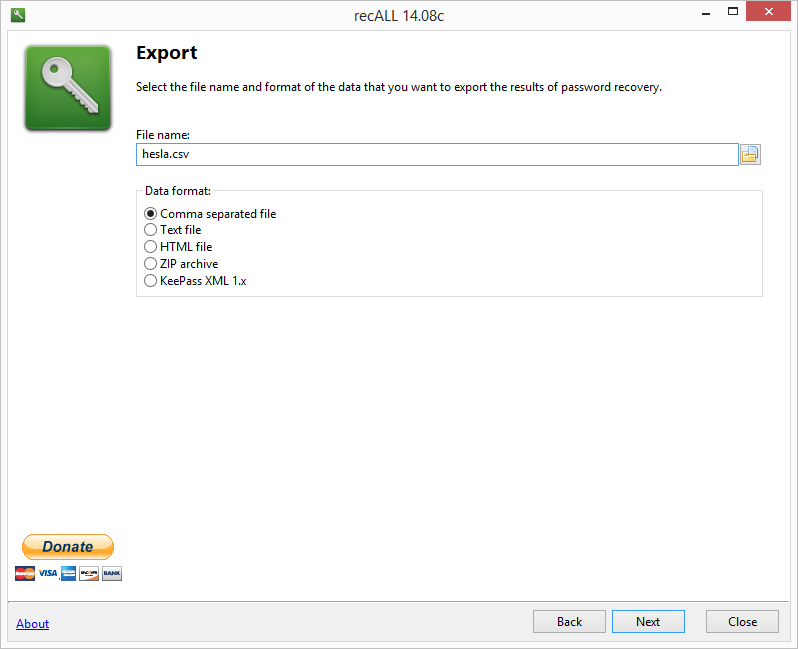Click the American Express card icon
The image size is (798, 649).
(x=68, y=573)
